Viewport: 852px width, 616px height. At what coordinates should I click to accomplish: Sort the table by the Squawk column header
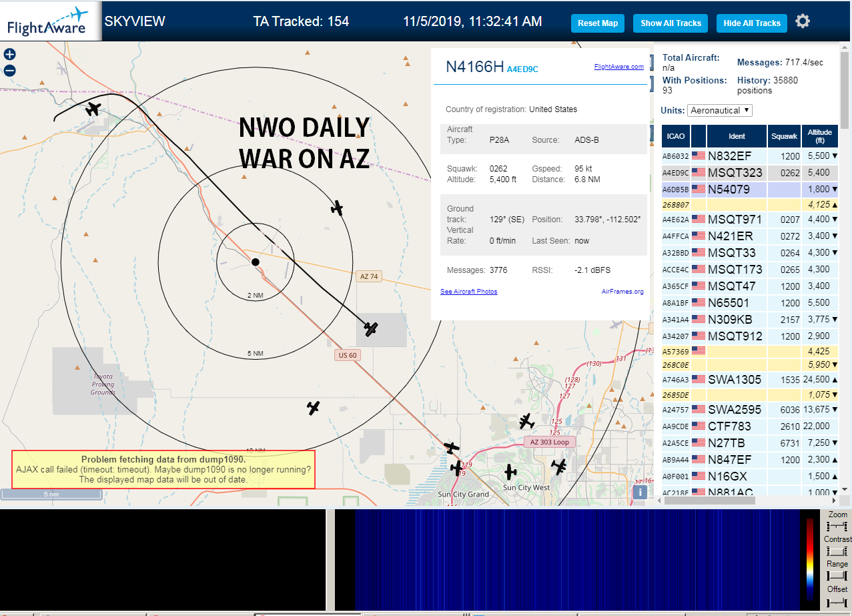coord(784,136)
